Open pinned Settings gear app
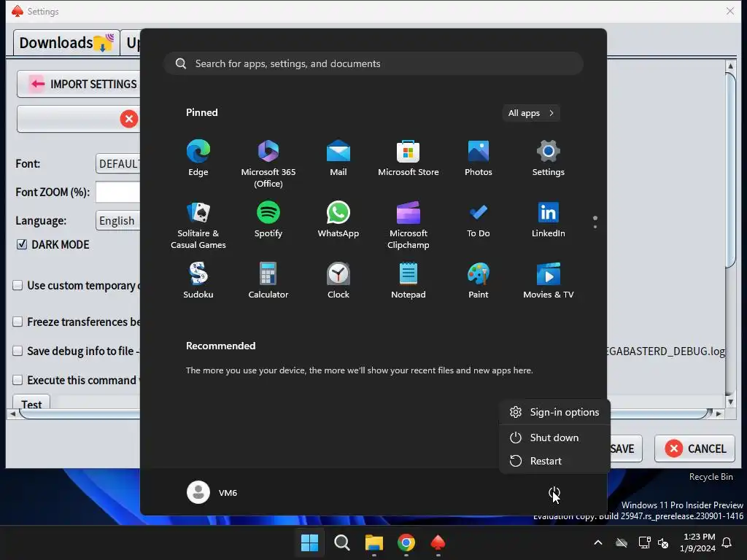 click(549, 158)
